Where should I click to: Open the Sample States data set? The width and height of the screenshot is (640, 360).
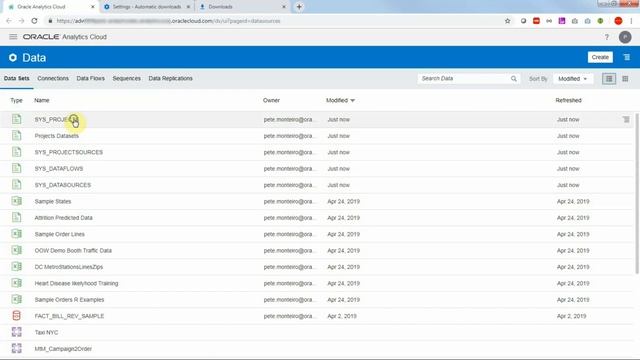click(x=53, y=201)
